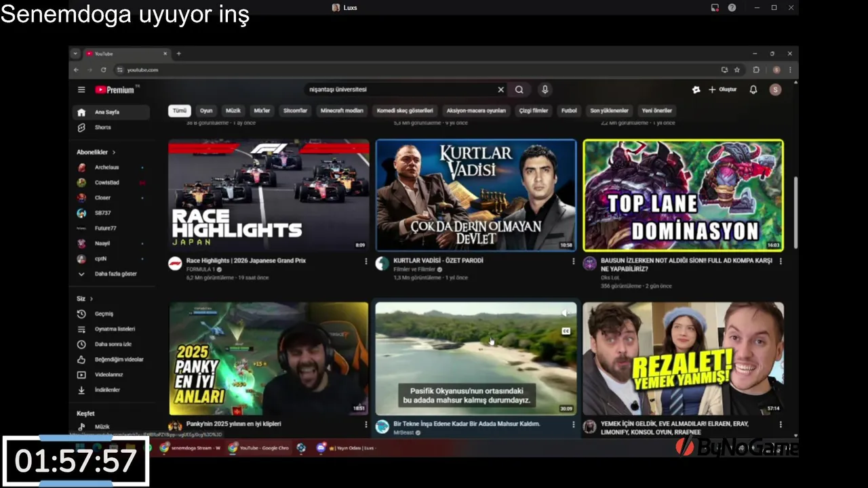Image resolution: width=868 pixels, height=488 pixels.
Task: Open the YouTube hamburger guide menu
Action: [81, 89]
